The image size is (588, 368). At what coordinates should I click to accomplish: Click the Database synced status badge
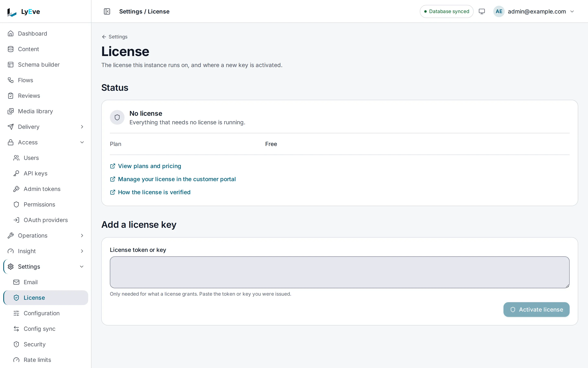447,11
